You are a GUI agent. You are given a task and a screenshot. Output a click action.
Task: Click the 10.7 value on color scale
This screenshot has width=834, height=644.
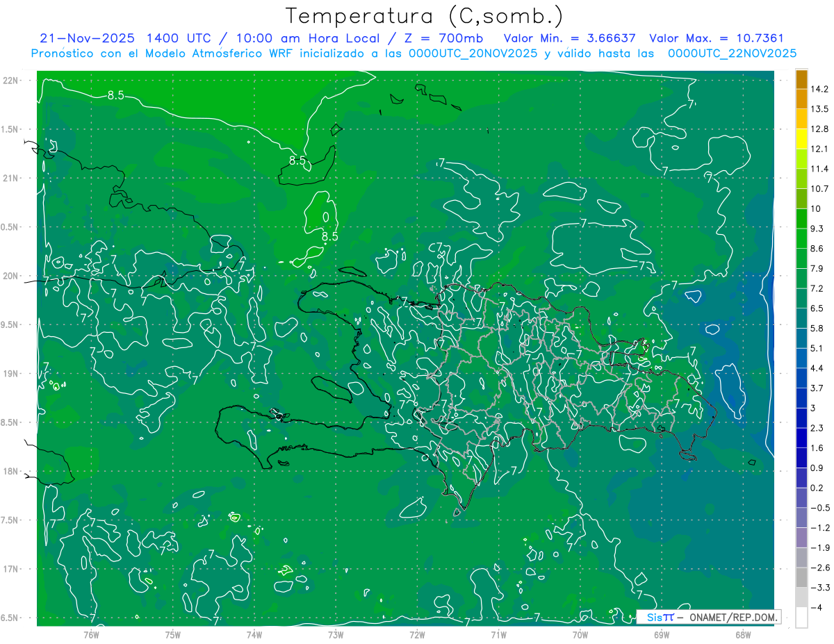coord(820,189)
